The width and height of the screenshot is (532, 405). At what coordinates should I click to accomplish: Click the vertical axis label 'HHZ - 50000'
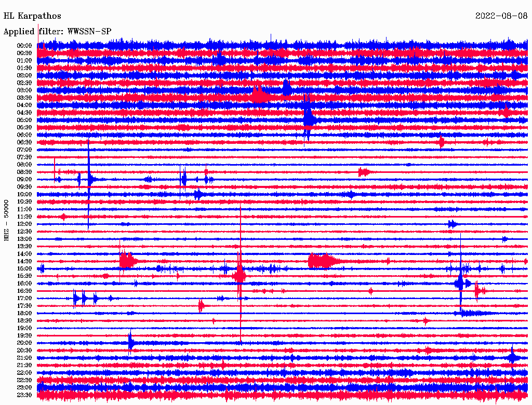6,221
